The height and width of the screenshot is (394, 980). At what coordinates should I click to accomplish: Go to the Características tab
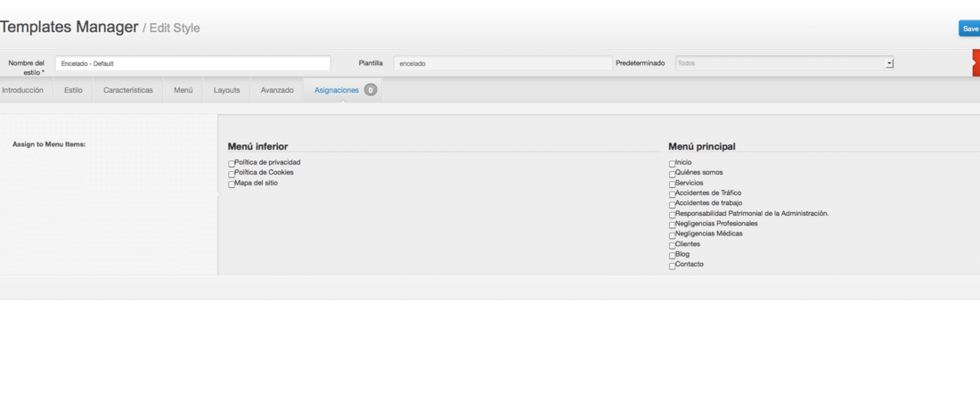128,90
